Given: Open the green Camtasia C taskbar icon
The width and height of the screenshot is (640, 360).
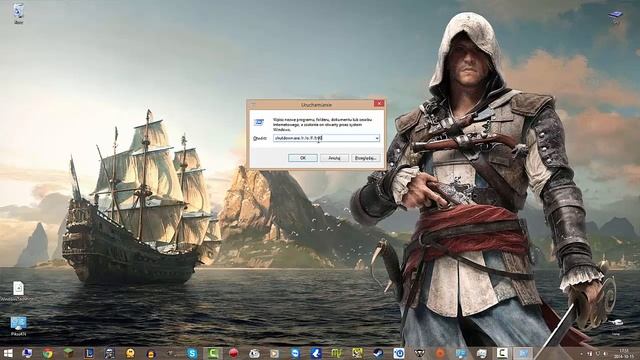Looking at the screenshot, I should pyautogui.click(x=213, y=353).
